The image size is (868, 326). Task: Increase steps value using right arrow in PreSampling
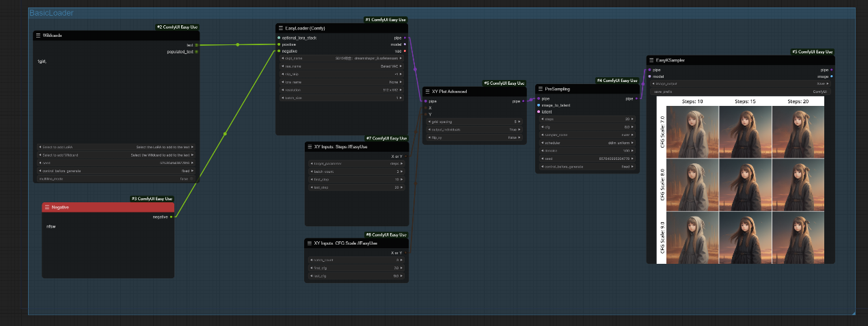click(633, 119)
